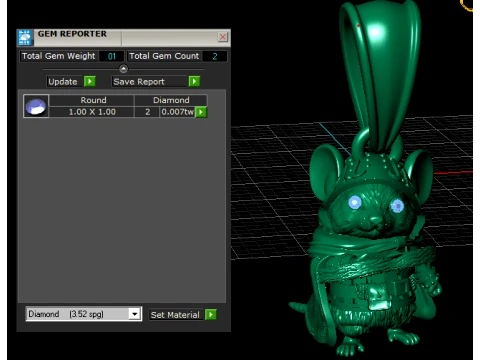Select the mouse model's left blue gem eye

(x=355, y=202)
